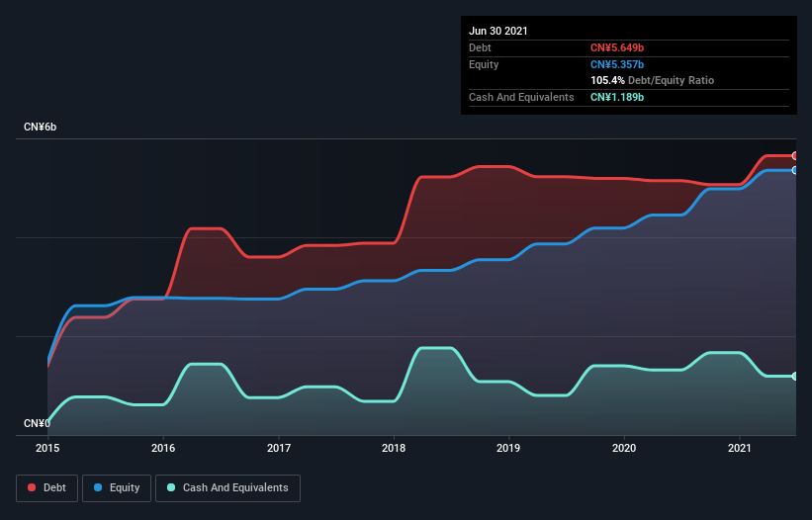The image size is (812, 520).
Task: Click the tooltip Debt row label
Action: [x=480, y=47]
